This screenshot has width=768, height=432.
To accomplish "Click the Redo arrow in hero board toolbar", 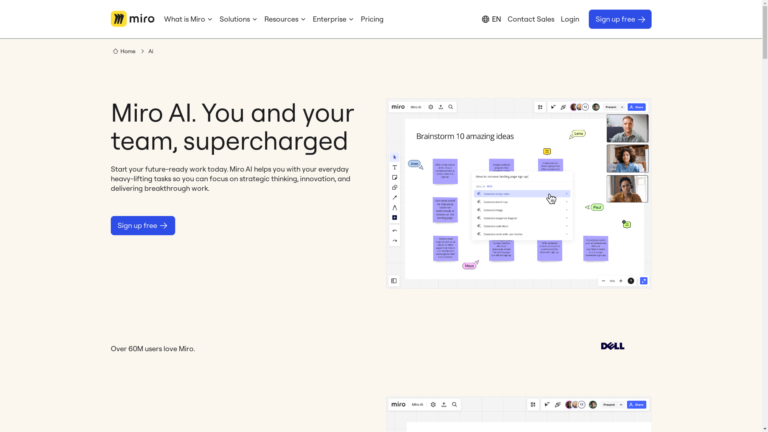I will (394, 240).
